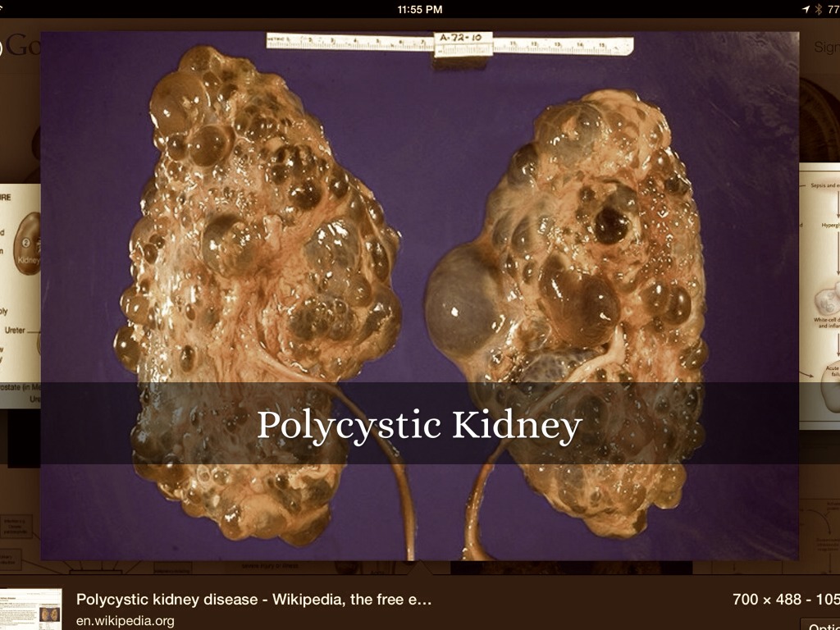
Task: Open the Wikipedia page preview thumbnail
Action: click(30, 609)
